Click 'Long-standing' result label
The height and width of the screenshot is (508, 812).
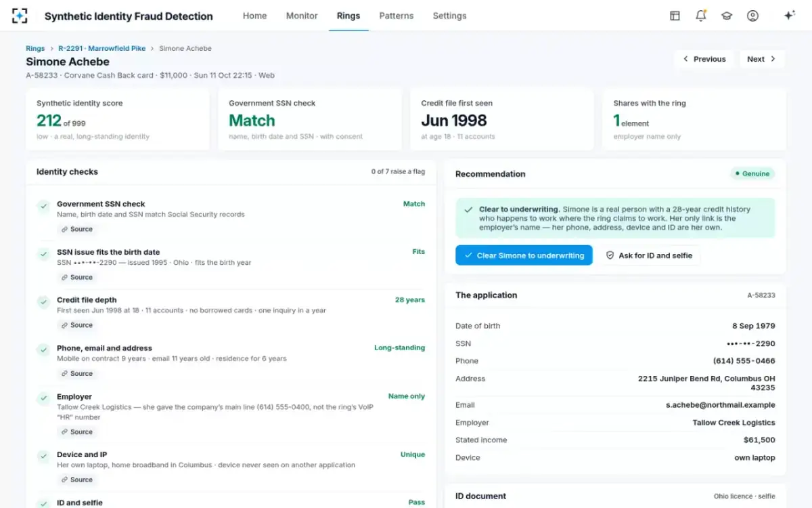[x=400, y=348]
